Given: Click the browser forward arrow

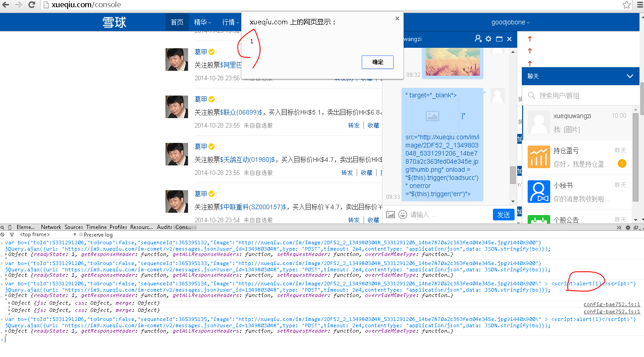Looking at the screenshot, I should click(19, 5).
